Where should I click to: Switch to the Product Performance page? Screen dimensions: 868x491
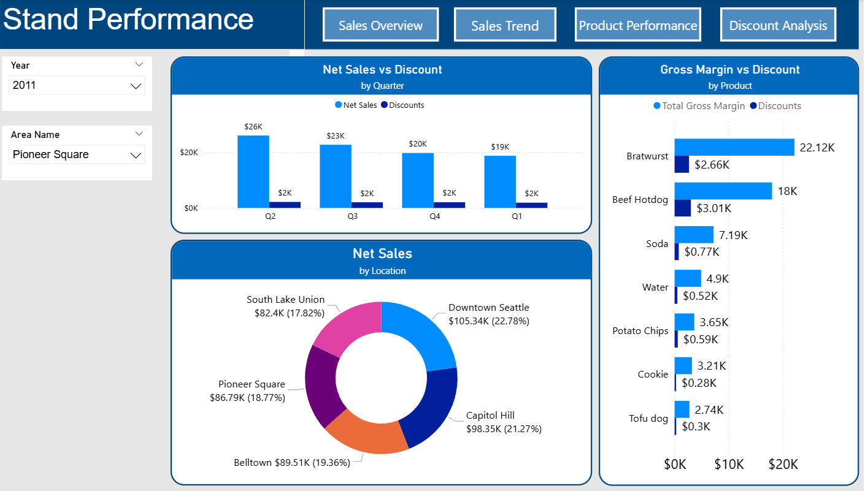point(637,25)
